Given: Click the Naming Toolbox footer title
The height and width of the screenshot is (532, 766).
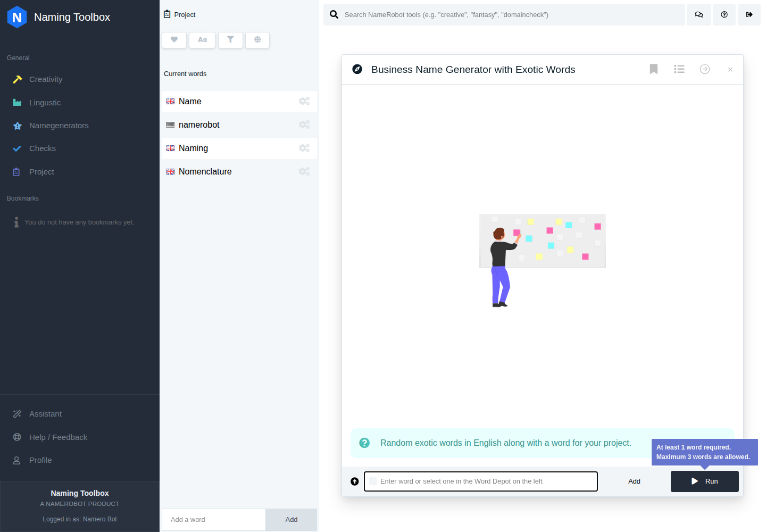Looking at the screenshot, I should (80, 493).
